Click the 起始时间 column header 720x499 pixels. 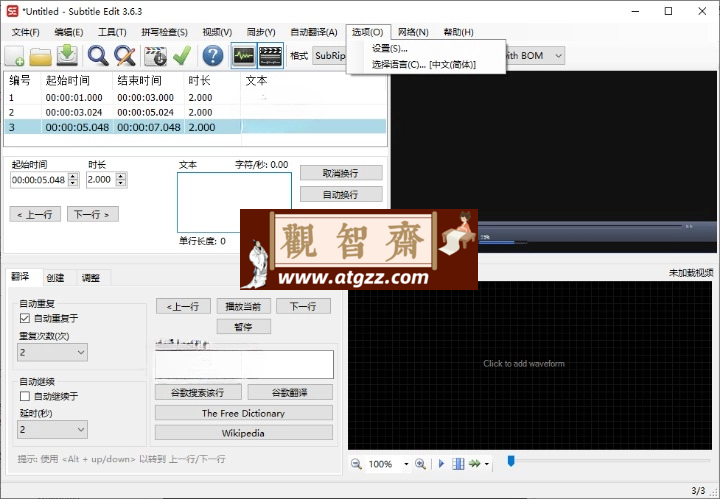[x=77, y=80]
